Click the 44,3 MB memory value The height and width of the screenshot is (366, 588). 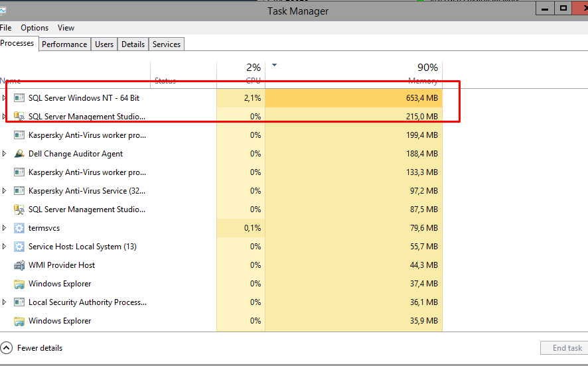tap(424, 265)
